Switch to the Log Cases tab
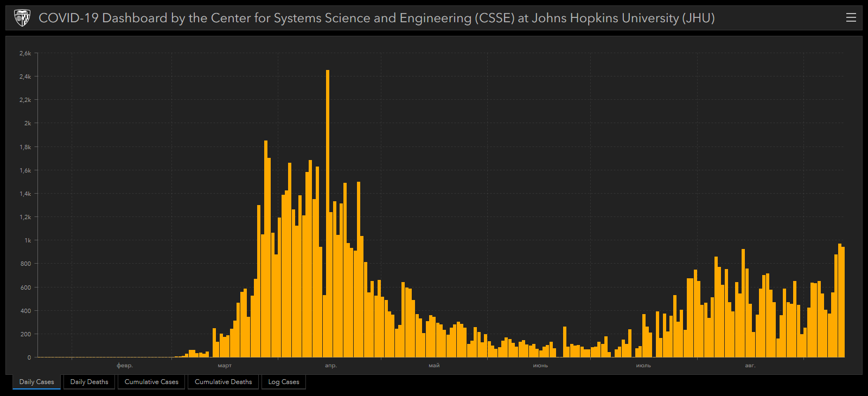The height and width of the screenshot is (396, 868). (284, 382)
